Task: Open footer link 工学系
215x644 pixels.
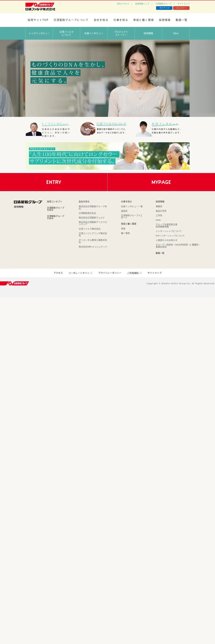Action: point(159,216)
